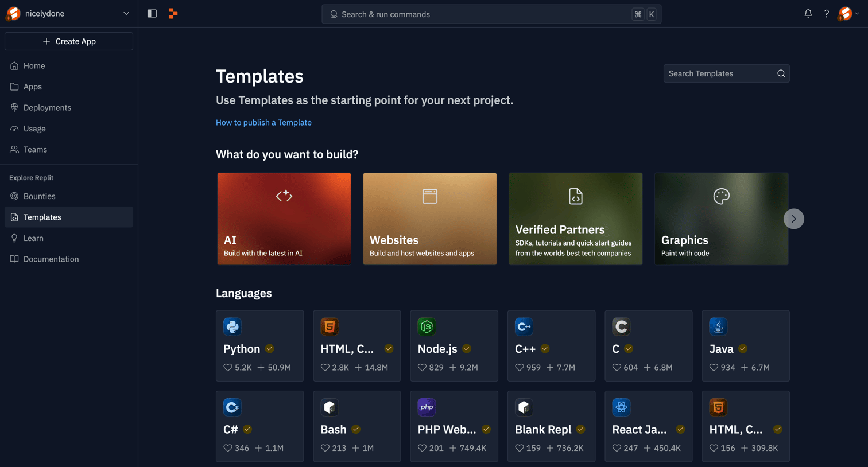Open Usage in the sidebar
This screenshot has height=467, width=868.
coord(69,129)
